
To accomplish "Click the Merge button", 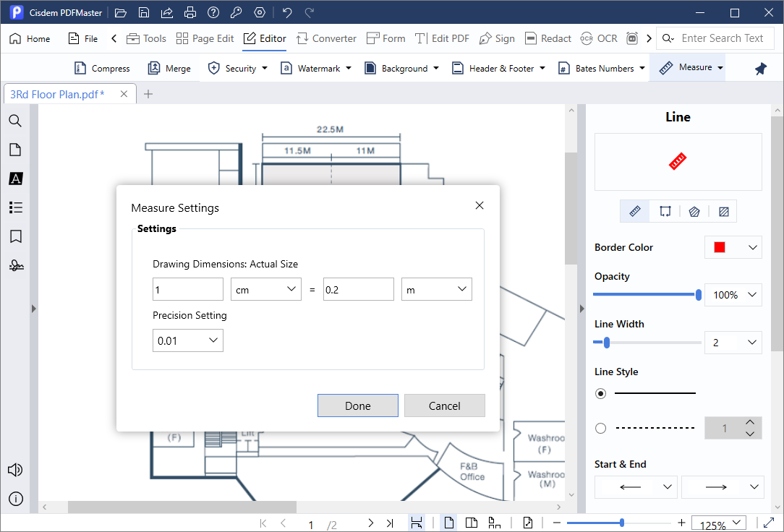I will click(x=169, y=69).
